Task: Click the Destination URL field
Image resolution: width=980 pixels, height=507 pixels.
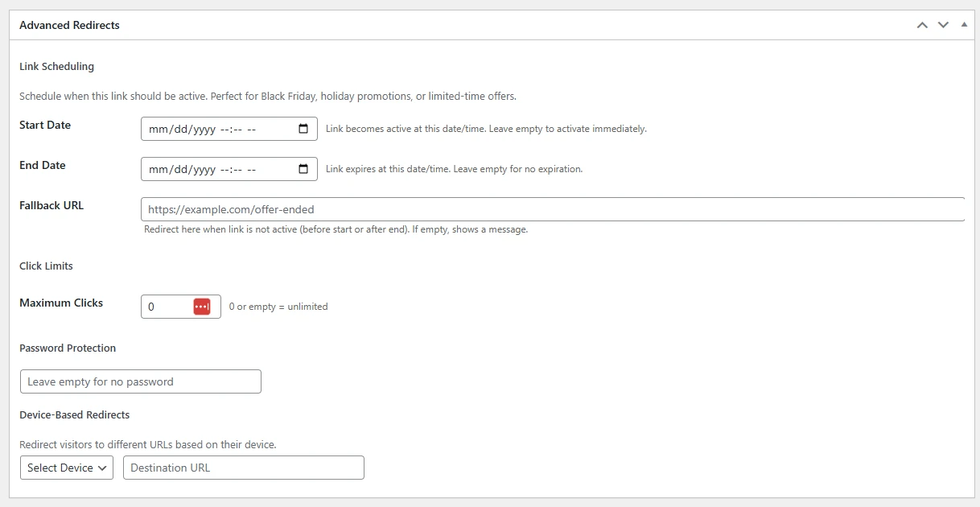Action: [x=241, y=468]
